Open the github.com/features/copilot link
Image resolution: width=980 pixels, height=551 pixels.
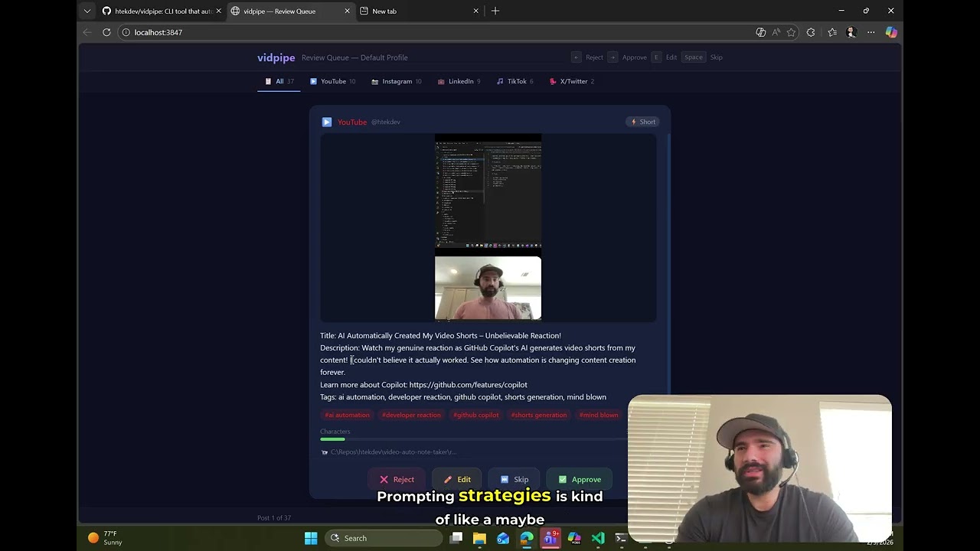[469, 384]
